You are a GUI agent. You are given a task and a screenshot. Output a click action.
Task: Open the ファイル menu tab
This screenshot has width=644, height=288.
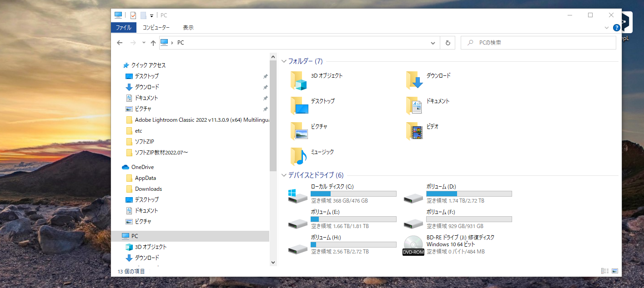pyautogui.click(x=123, y=28)
